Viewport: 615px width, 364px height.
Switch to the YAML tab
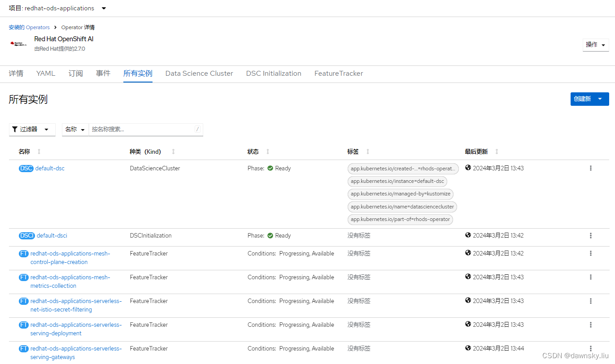coord(46,74)
